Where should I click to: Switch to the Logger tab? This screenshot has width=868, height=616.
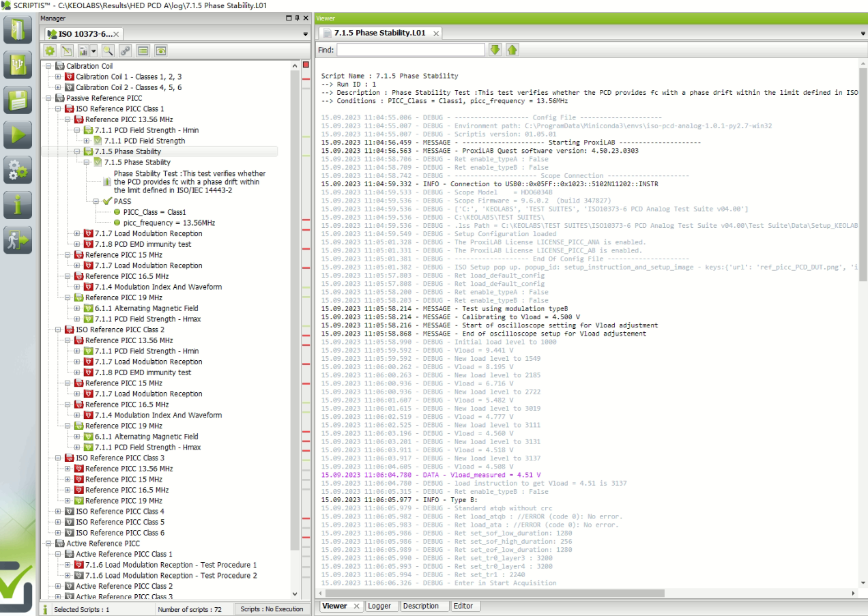click(379, 606)
